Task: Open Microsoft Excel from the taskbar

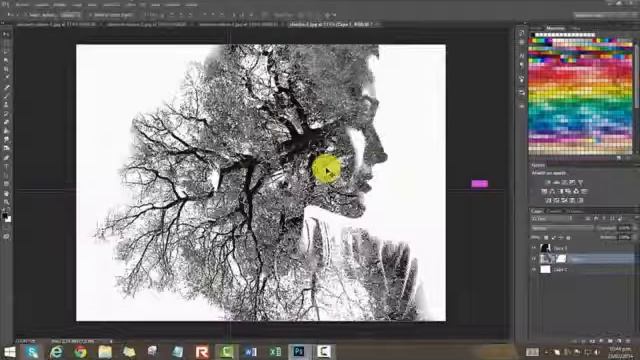Action: click(x=275, y=352)
